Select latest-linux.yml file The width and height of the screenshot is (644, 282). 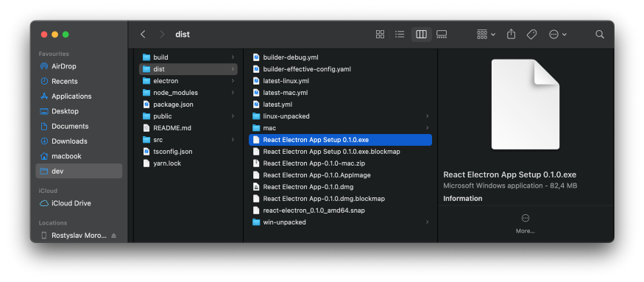[340, 81]
